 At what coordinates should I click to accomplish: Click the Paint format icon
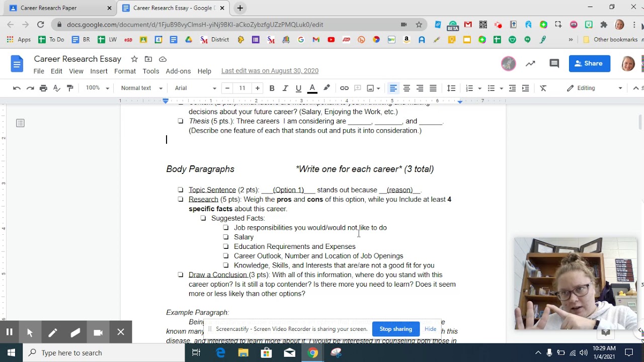(70, 88)
